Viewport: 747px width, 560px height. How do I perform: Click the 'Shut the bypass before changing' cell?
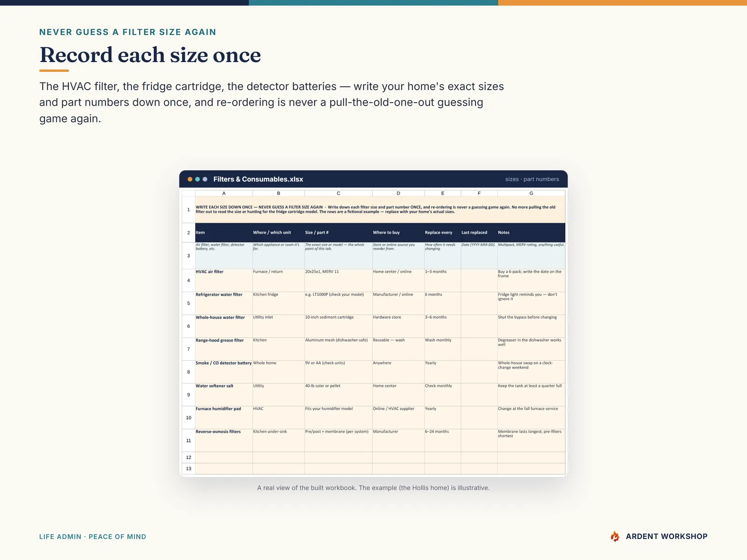tap(531, 326)
